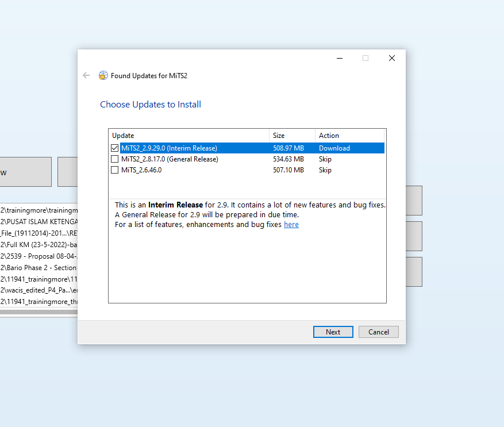The width and height of the screenshot is (504, 427).
Task: Select File_(19112014)-201 entry in background list
Action: coord(39,233)
